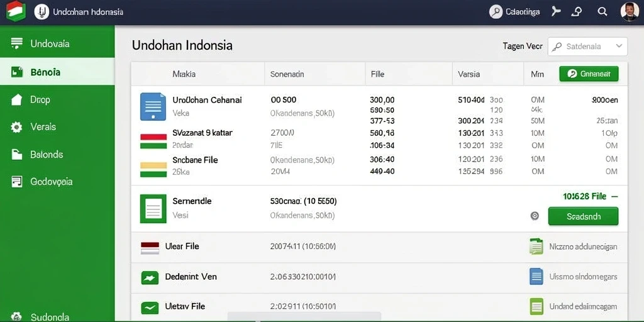Open the Dedenint Ven row

point(379,278)
